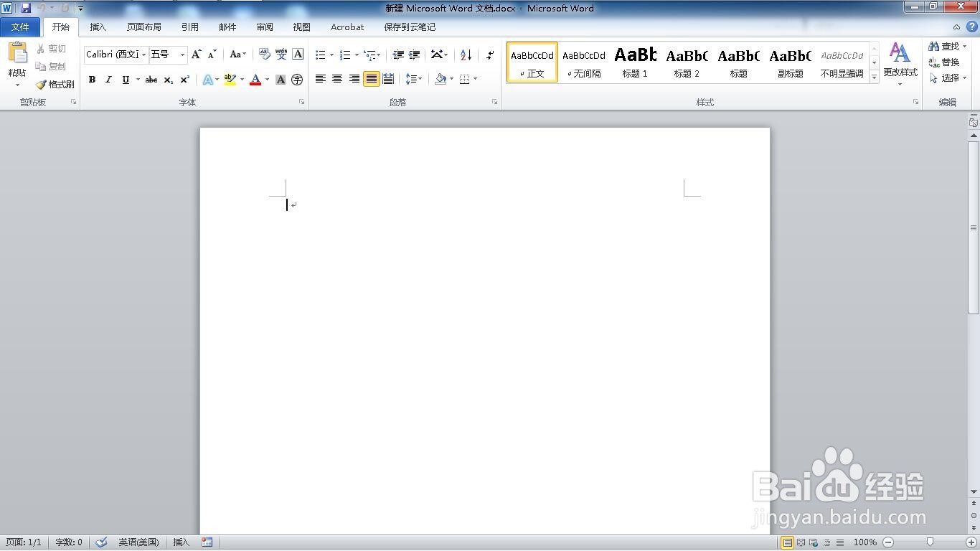Shrink the font size
The height and width of the screenshot is (551, 980).
(212, 55)
